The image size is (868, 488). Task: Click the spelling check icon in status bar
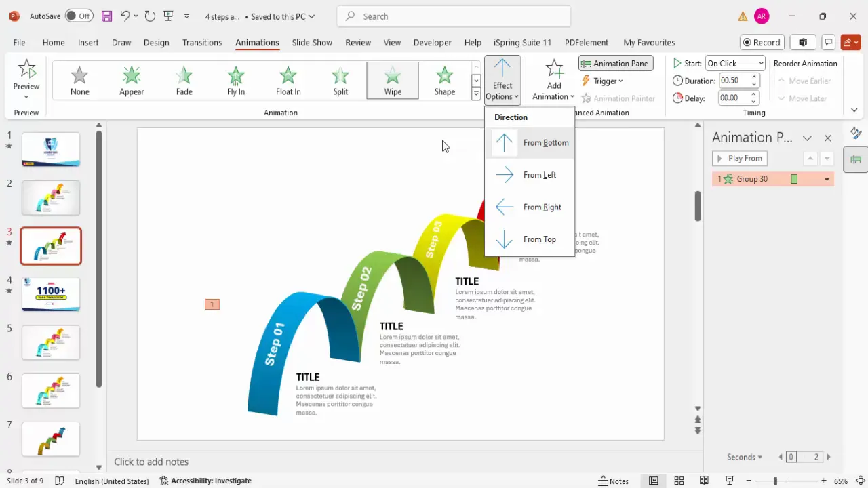point(60,481)
